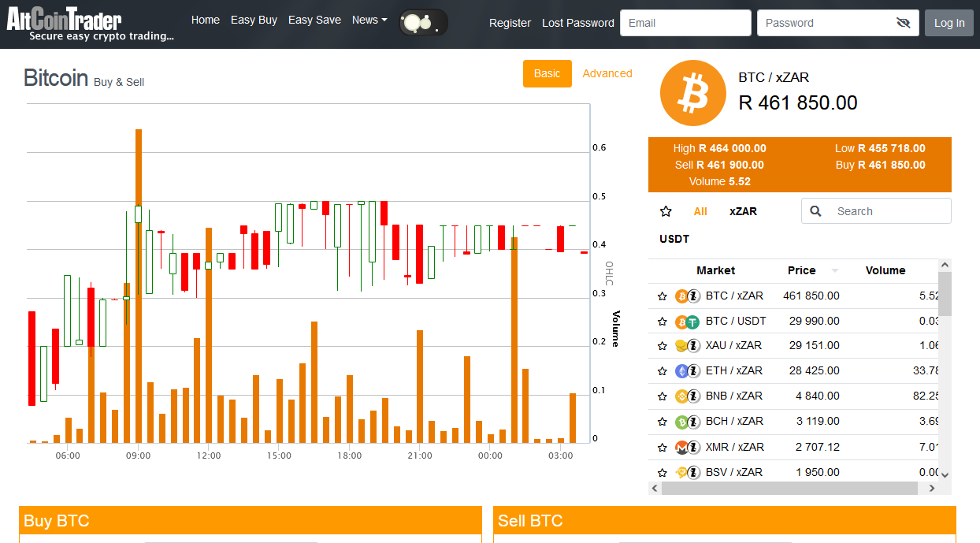Click the market list scroll up arrow
Image resolution: width=980 pixels, height=543 pixels.
point(945,266)
